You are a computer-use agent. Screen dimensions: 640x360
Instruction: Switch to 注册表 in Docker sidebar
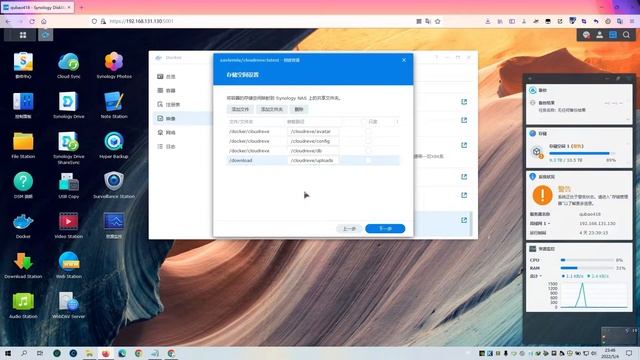point(182,104)
